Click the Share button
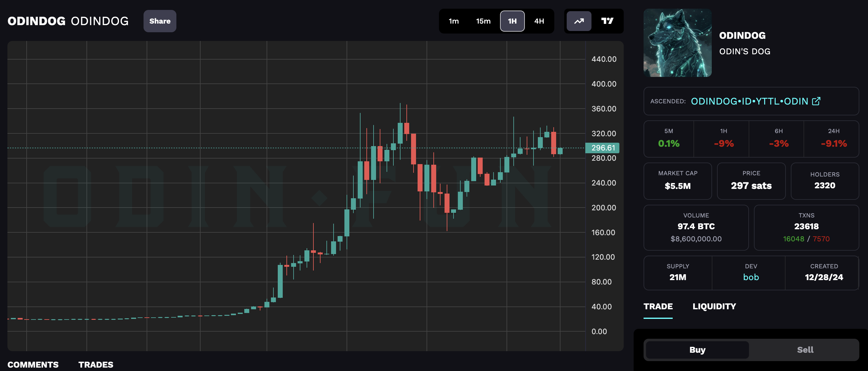The width and height of the screenshot is (868, 371). pyautogui.click(x=160, y=21)
